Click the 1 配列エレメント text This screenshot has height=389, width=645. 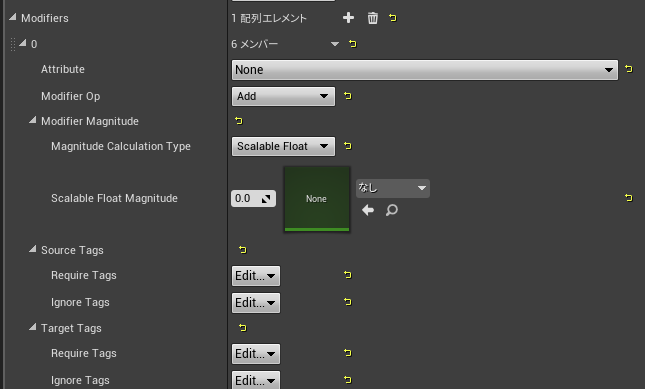pos(269,18)
